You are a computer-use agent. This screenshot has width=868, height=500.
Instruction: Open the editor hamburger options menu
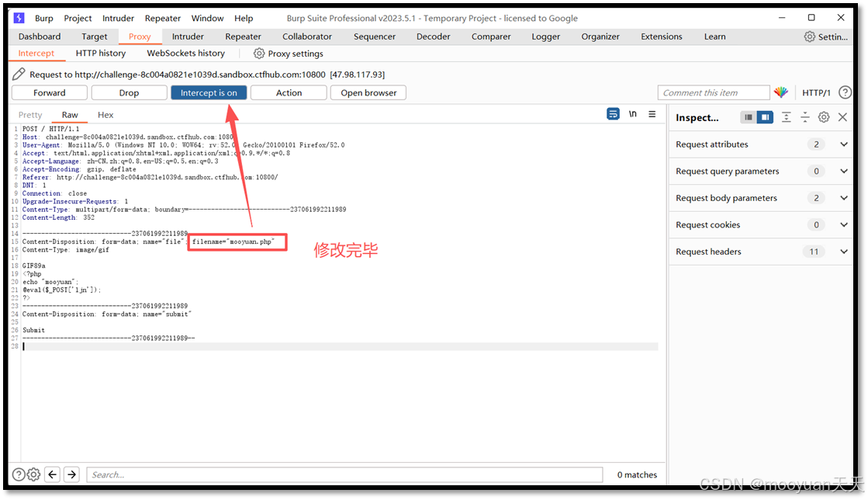coord(652,113)
